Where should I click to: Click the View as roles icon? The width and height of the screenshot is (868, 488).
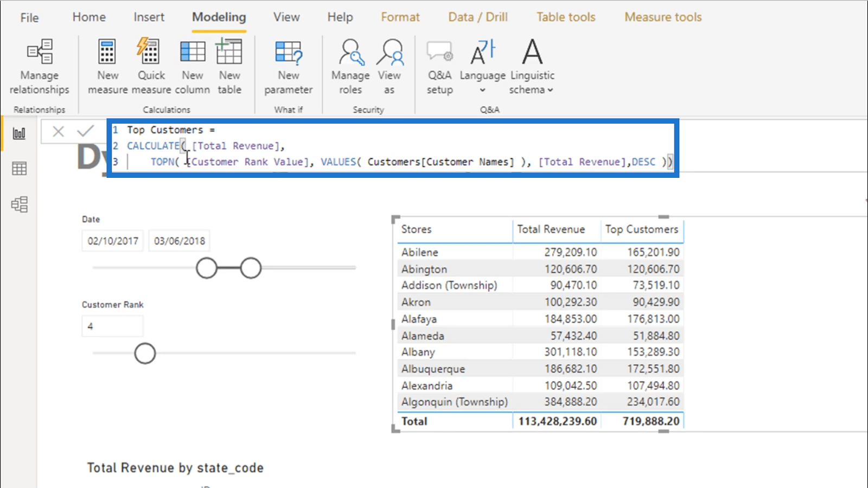tap(390, 67)
